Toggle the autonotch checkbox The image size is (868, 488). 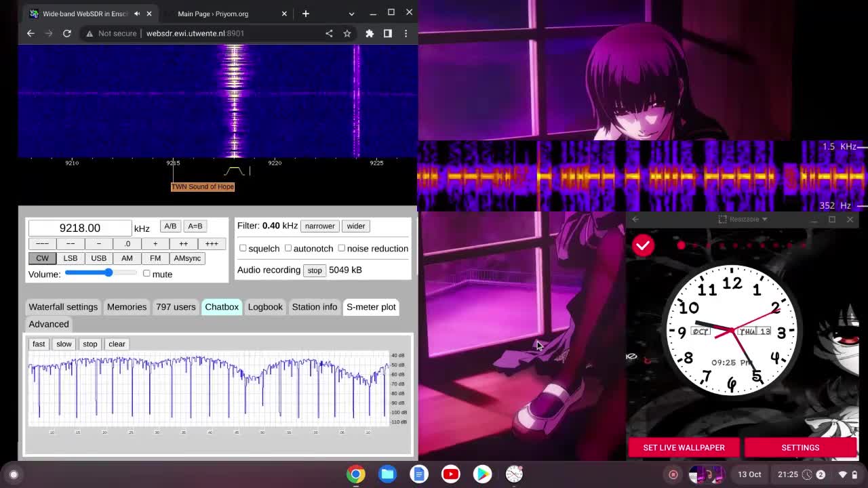tap(288, 248)
